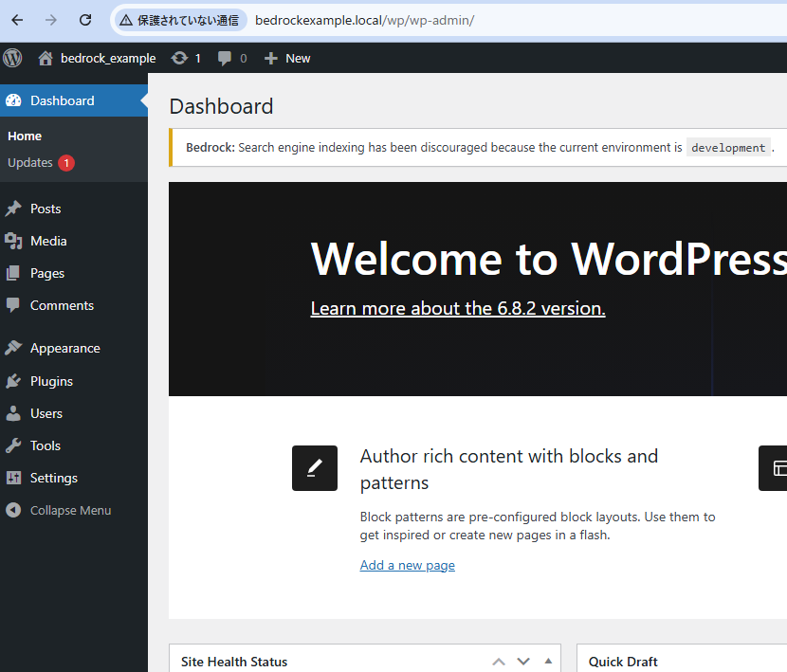Click the Quick Draft widget heading
The width and height of the screenshot is (787, 672).
623,662
